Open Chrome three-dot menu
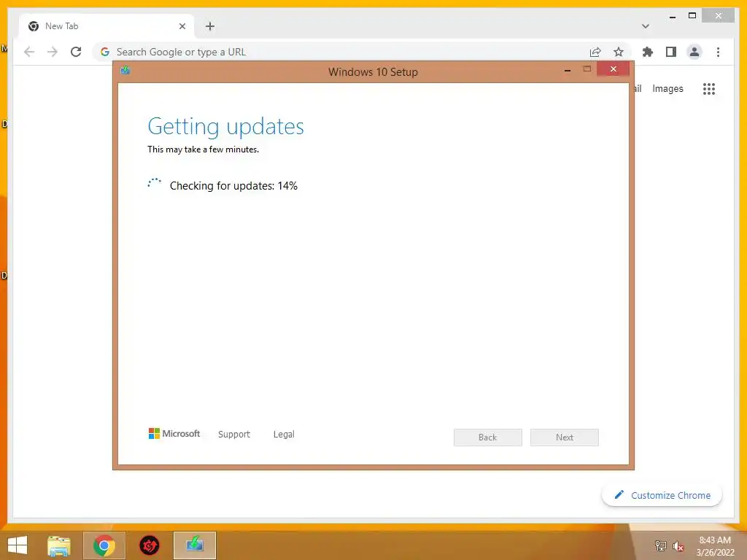 (718, 52)
